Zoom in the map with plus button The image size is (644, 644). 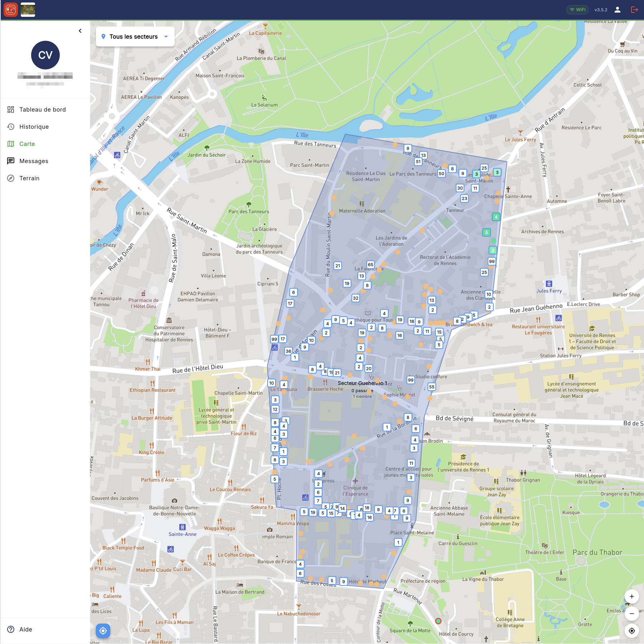click(x=631, y=596)
